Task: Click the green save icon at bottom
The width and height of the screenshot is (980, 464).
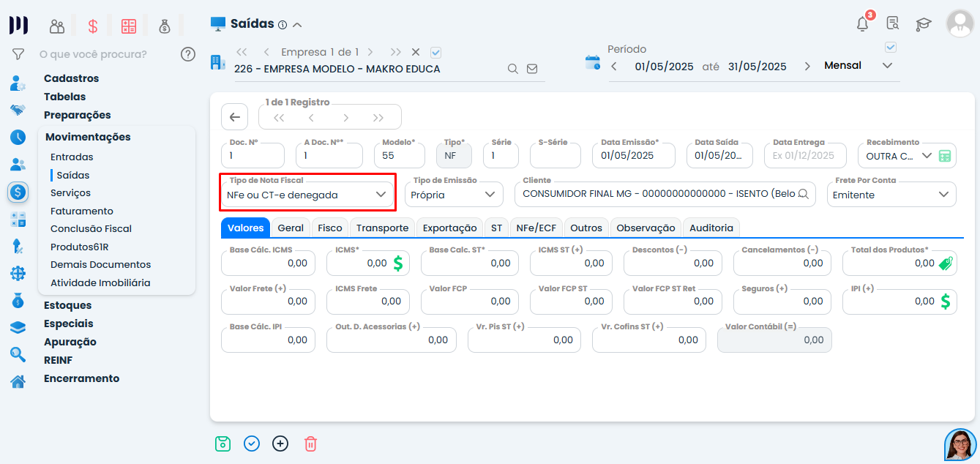Action: [222, 444]
